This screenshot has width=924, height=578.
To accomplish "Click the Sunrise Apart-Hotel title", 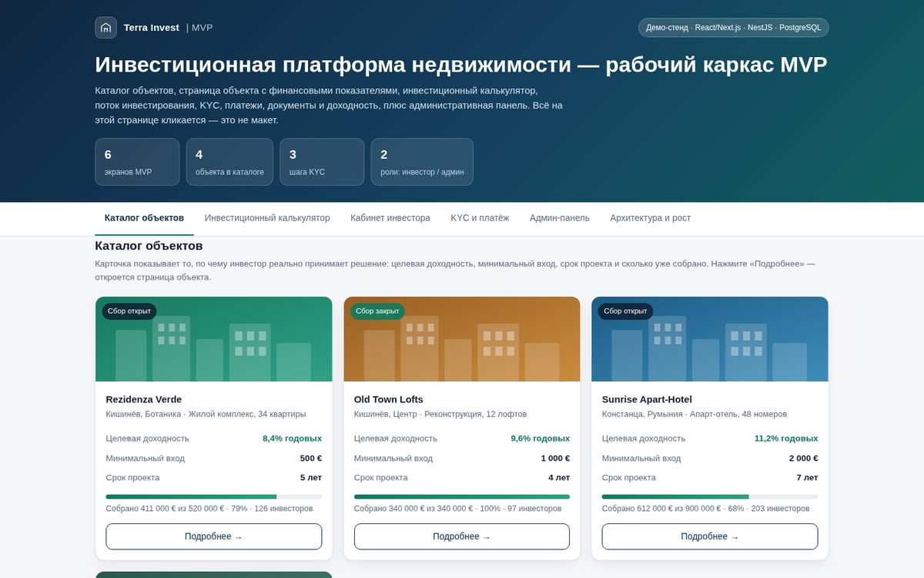I will pos(647,399).
